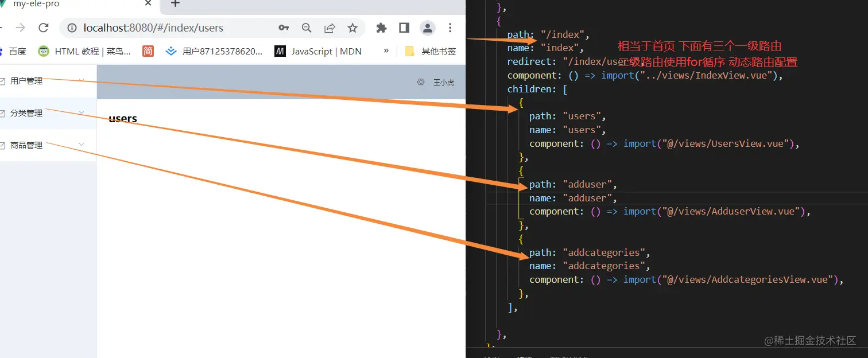Bookmark this page with the star icon
This screenshot has height=358, width=868.
pyautogui.click(x=352, y=28)
